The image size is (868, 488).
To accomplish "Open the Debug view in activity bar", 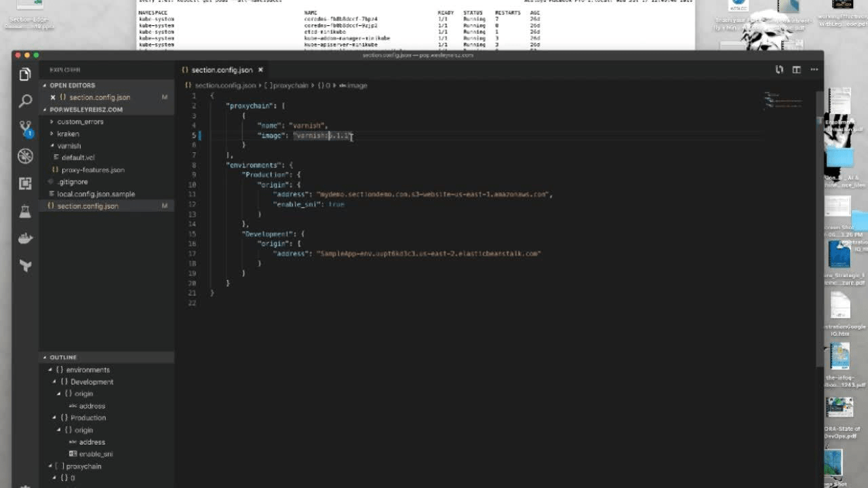I will [x=25, y=156].
